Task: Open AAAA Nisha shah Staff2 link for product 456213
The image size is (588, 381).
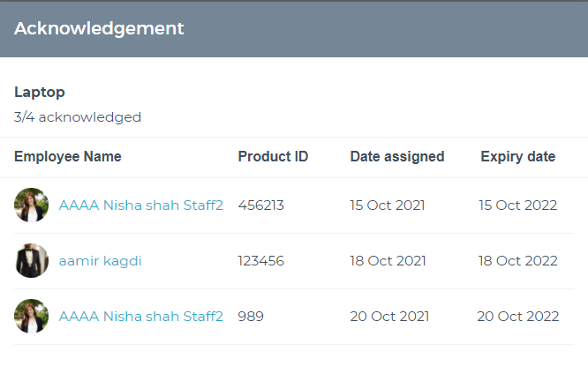Action: click(141, 205)
